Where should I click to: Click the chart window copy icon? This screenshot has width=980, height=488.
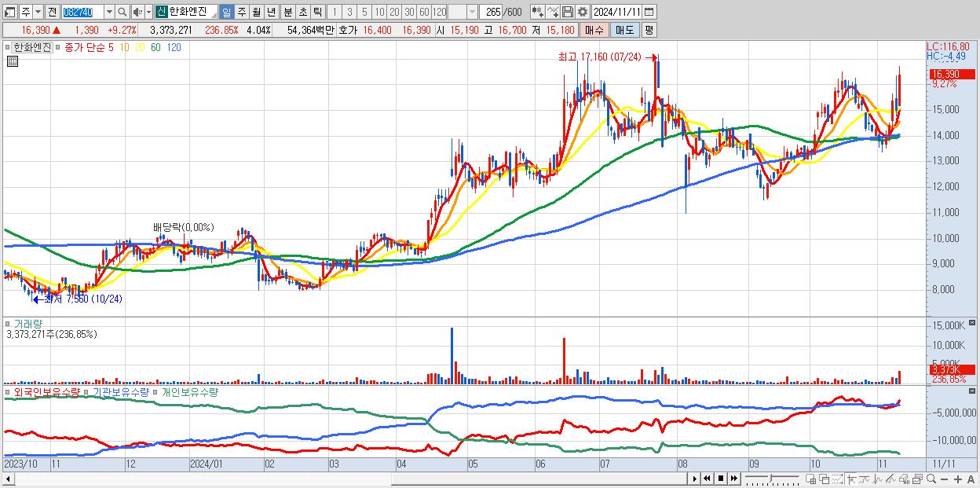coord(917,479)
